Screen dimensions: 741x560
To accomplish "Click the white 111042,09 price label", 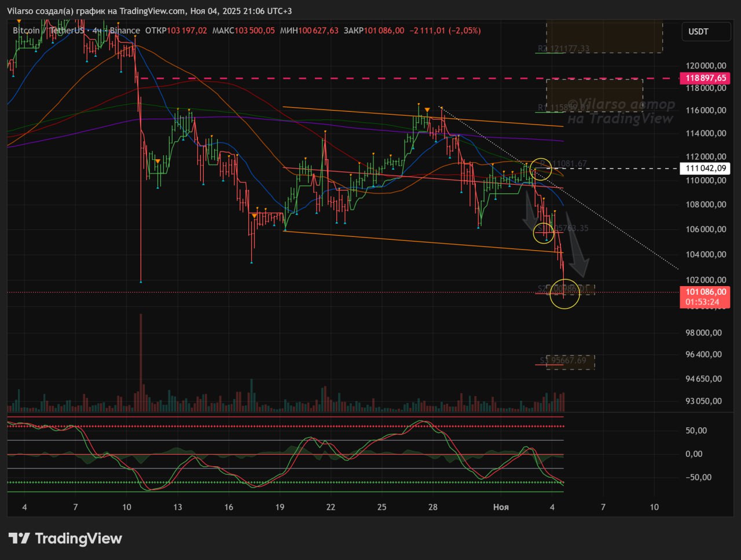I will tap(705, 169).
